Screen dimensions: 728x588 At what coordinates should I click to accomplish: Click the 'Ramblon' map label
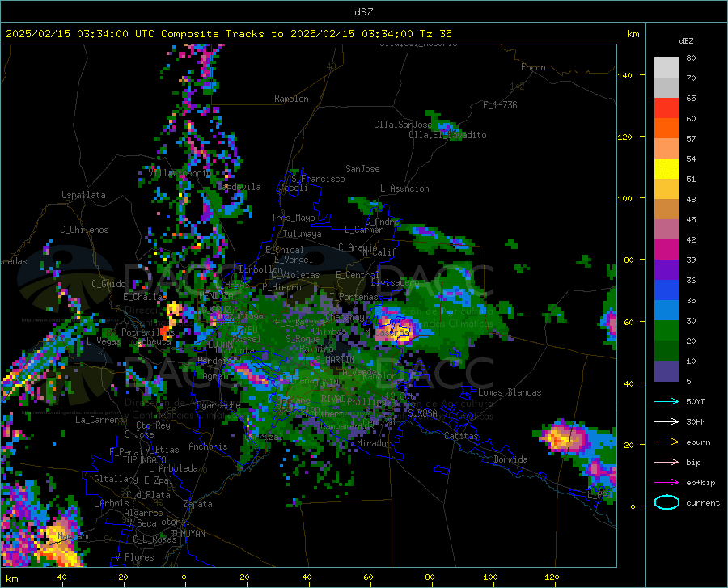coord(291,99)
